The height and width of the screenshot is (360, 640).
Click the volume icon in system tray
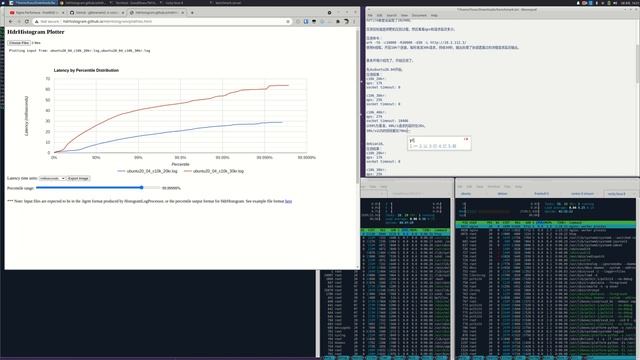[614, 3]
